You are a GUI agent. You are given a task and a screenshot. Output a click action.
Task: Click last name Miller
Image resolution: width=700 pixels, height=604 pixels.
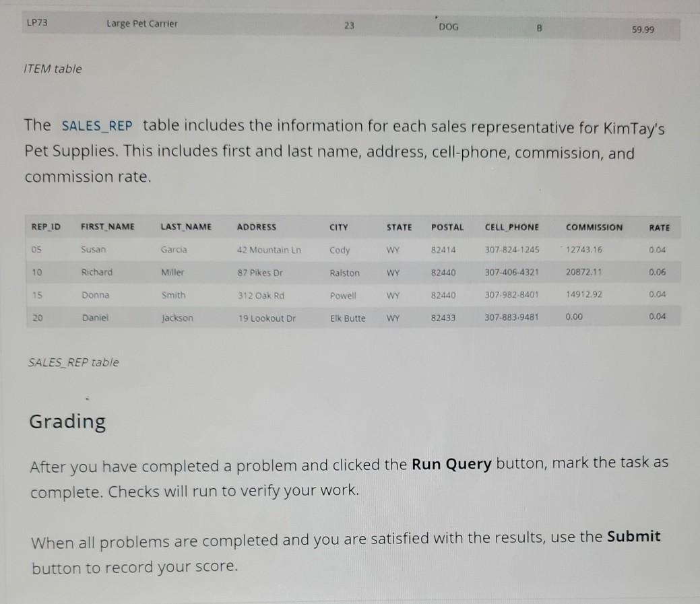tap(172, 272)
